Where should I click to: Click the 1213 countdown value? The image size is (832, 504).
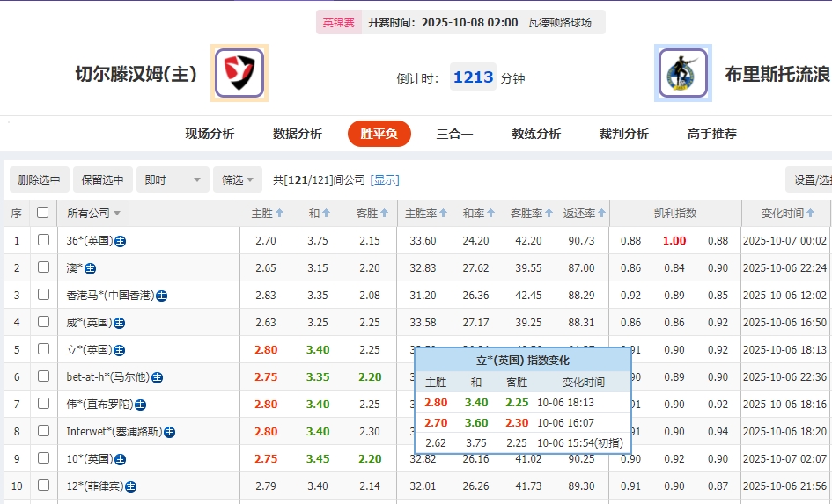(x=474, y=77)
